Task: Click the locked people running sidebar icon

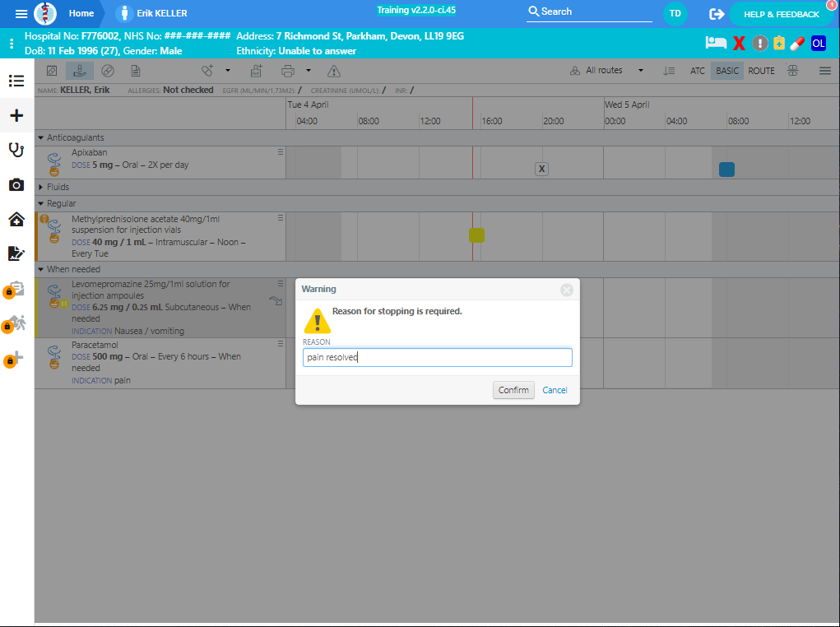Action: pos(15,323)
